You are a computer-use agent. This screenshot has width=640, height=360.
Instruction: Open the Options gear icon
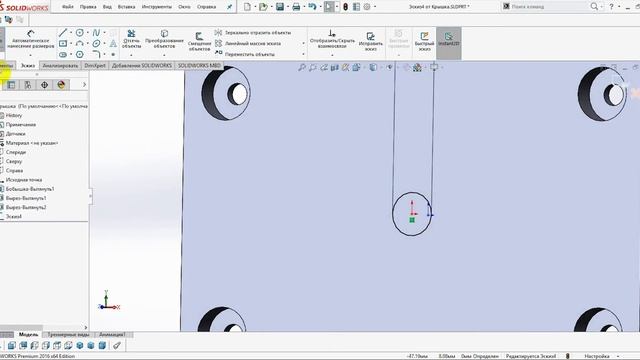pyautogui.click(x=367, y=7)
